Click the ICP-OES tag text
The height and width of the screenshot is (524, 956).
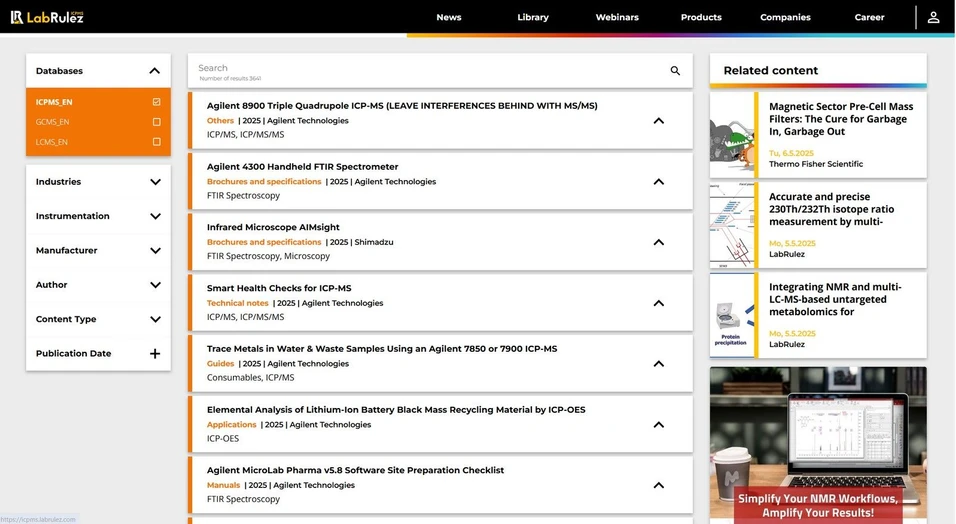pyautogui.click(x=223, y=439)
